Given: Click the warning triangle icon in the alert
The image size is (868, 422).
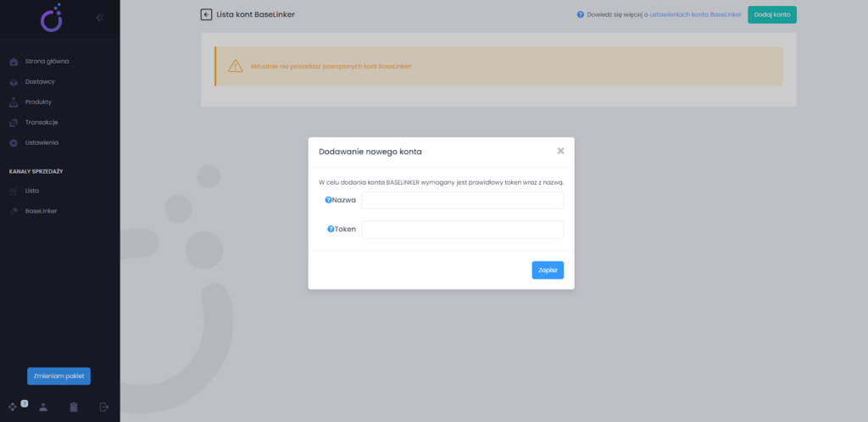Looking at the screenshot, I should tap(236, 66).
